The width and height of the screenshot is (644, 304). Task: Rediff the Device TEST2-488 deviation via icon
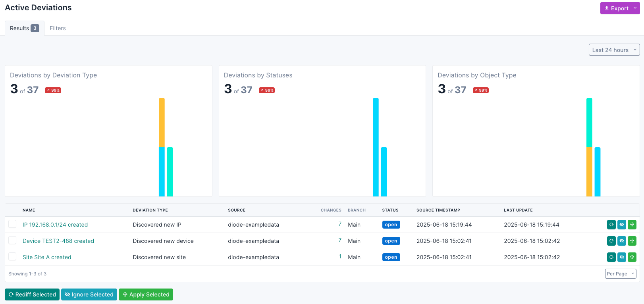pyautogui.click(x=611, y=241)
